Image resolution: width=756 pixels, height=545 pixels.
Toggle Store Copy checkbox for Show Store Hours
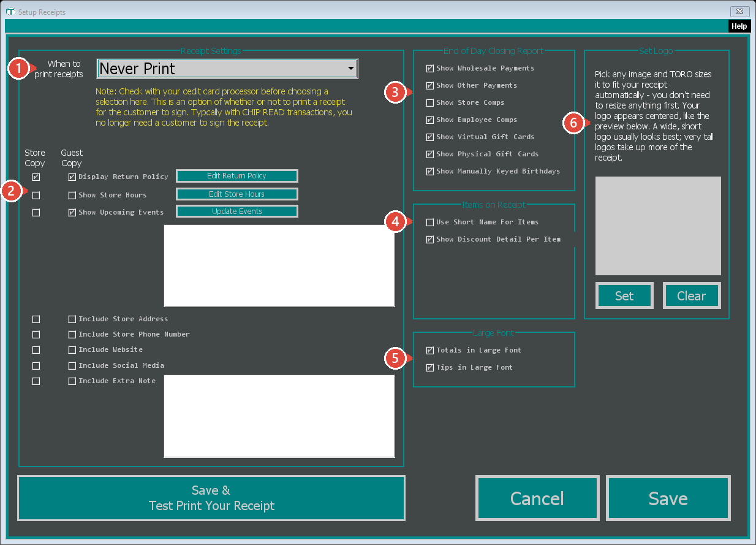point(36,196)
